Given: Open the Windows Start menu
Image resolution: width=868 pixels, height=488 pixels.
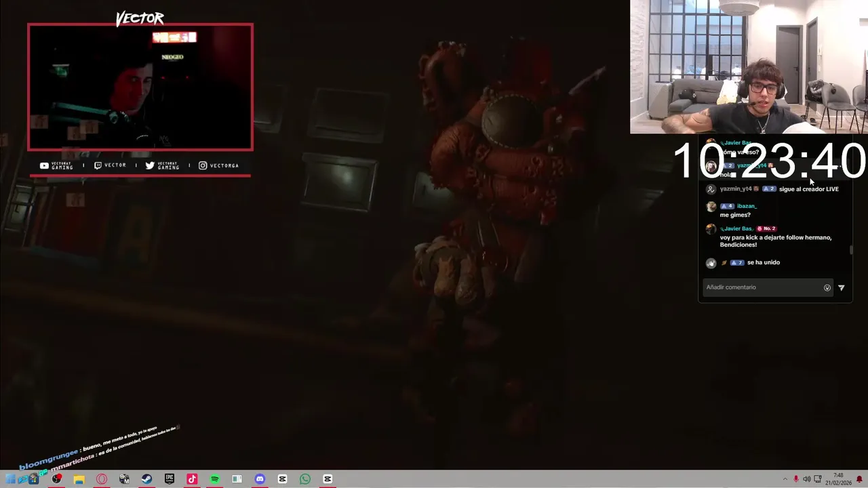Looking at the screenshot, I should 10,479.
